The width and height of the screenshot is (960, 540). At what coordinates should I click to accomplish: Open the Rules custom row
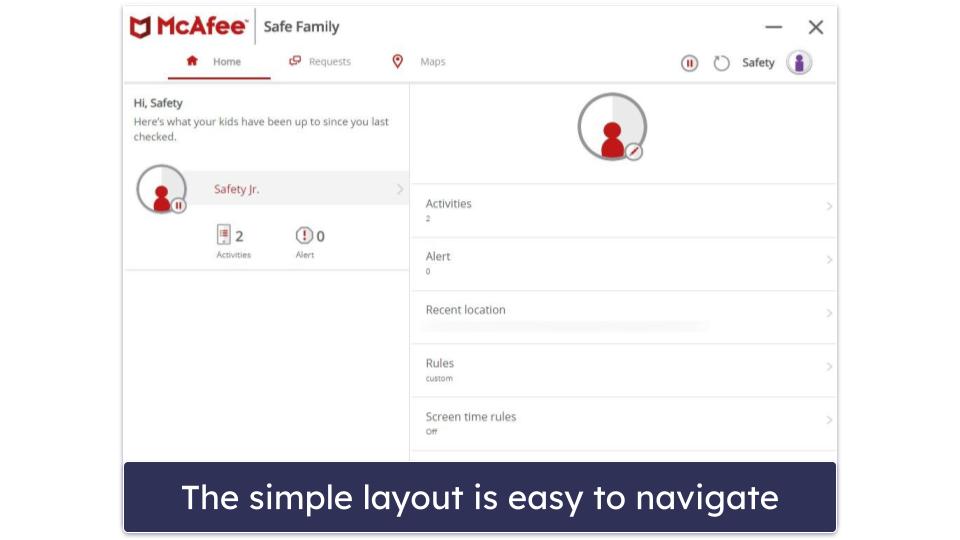coord(623,370)
